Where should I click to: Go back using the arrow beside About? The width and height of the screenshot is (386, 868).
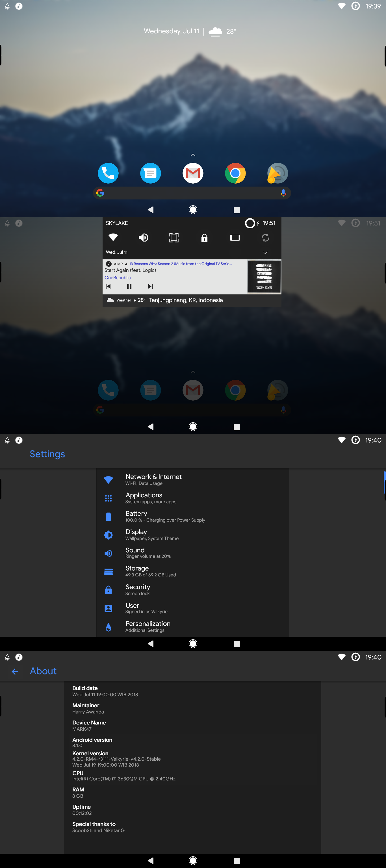pos(15,671)
